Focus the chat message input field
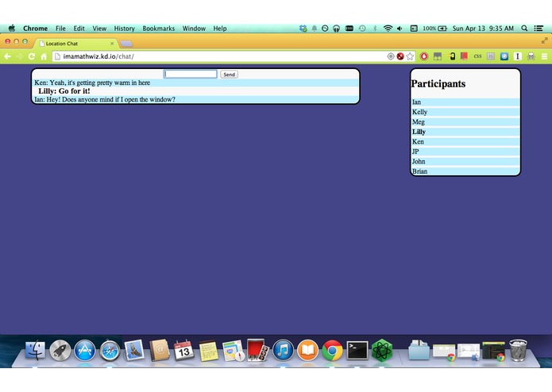 (191, 74)
